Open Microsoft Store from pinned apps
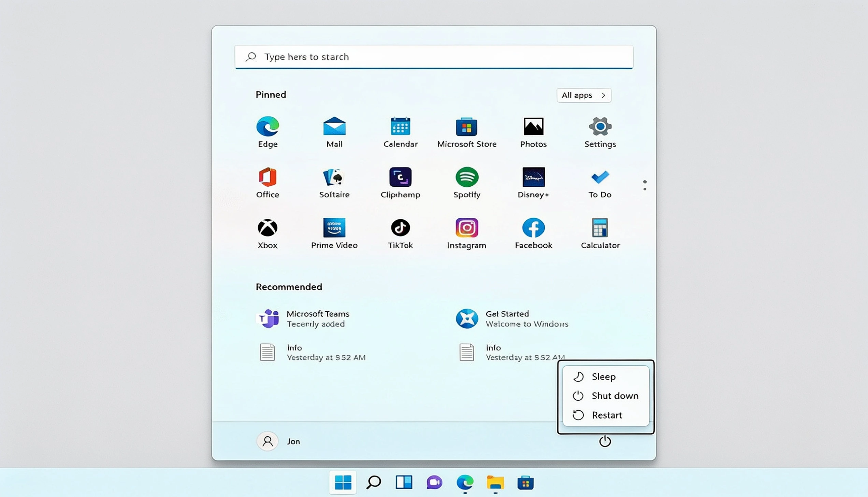The height and width of the screenshot is (497, 868). tap(467, 132)
